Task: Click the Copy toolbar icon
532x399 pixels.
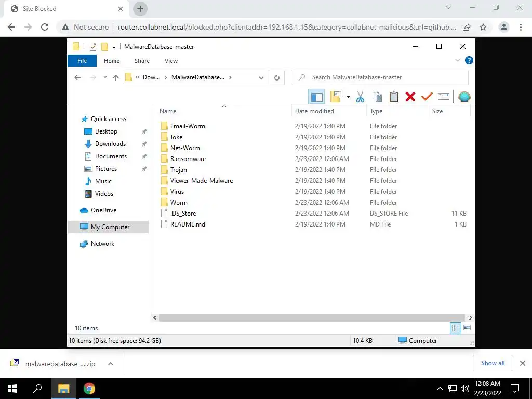Action: (x=377, y=97)
